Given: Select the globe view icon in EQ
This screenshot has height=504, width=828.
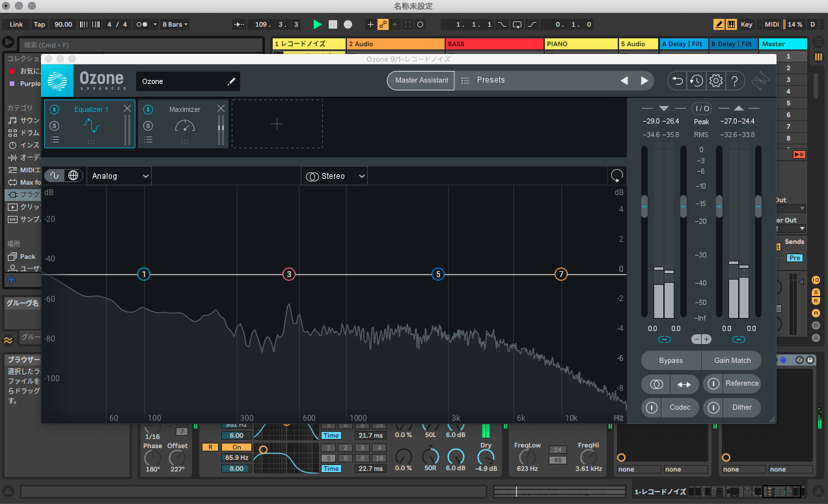Looking at the screenshot, I should 74,176.
